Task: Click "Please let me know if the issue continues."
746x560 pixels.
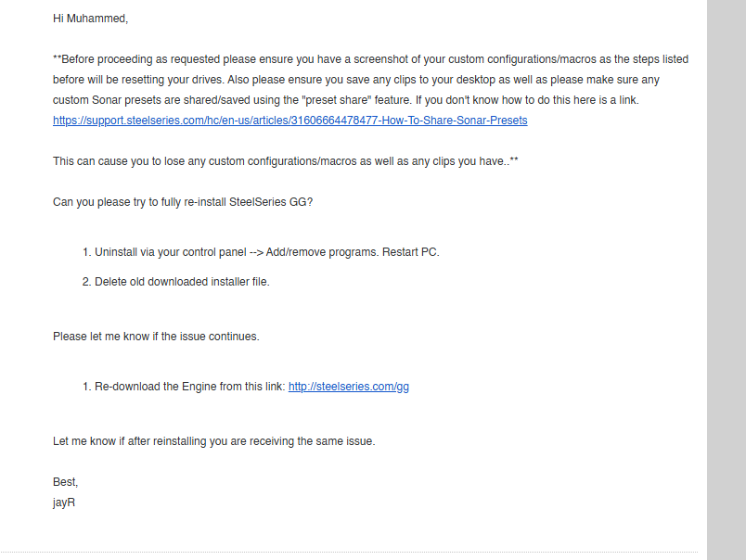Action: coord(156,337)
